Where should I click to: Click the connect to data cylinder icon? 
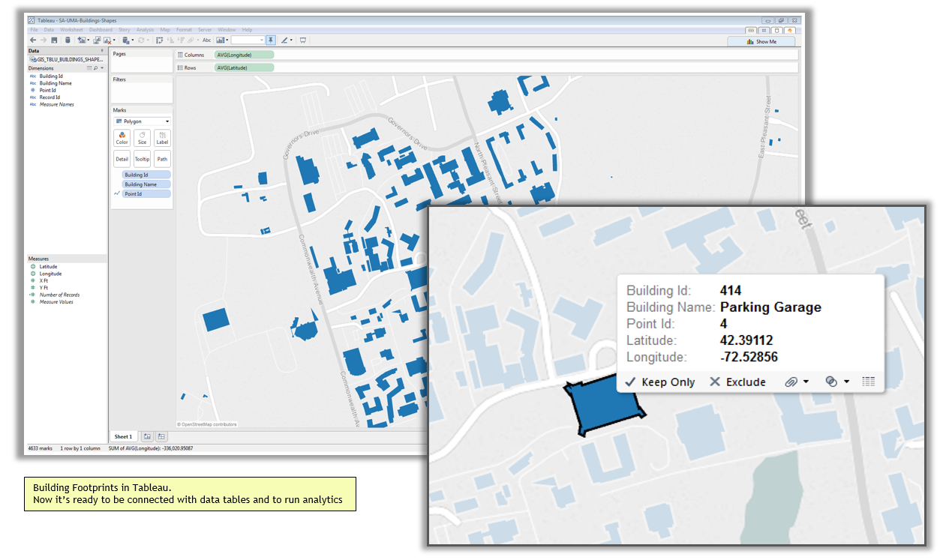[x=68, y=40]
